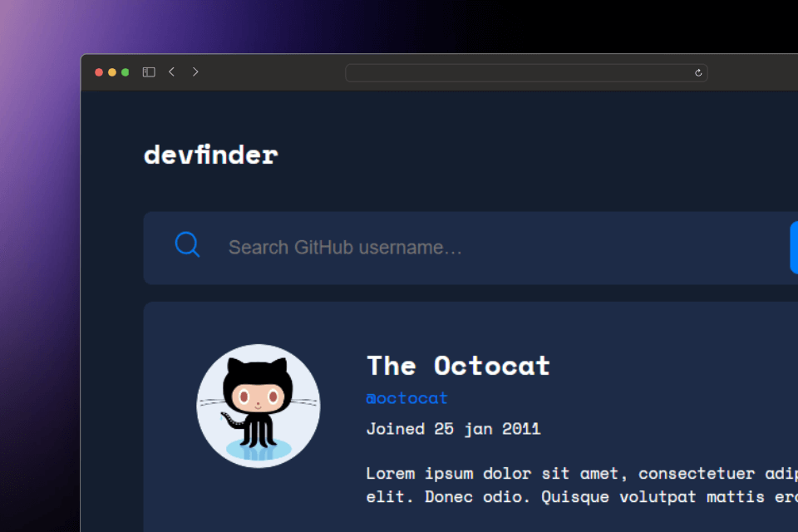
Task: Go back with the left chevron arrow
Action: tap(171, 72)
